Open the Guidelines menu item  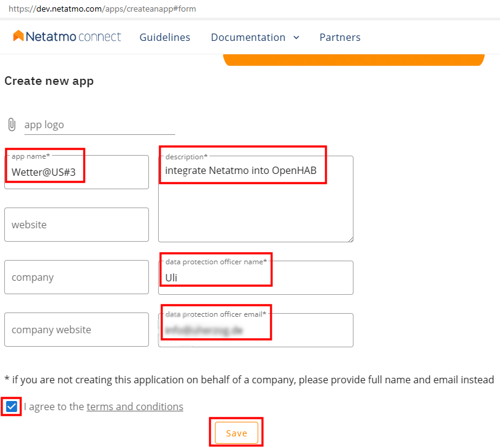[x=165, y=37]
